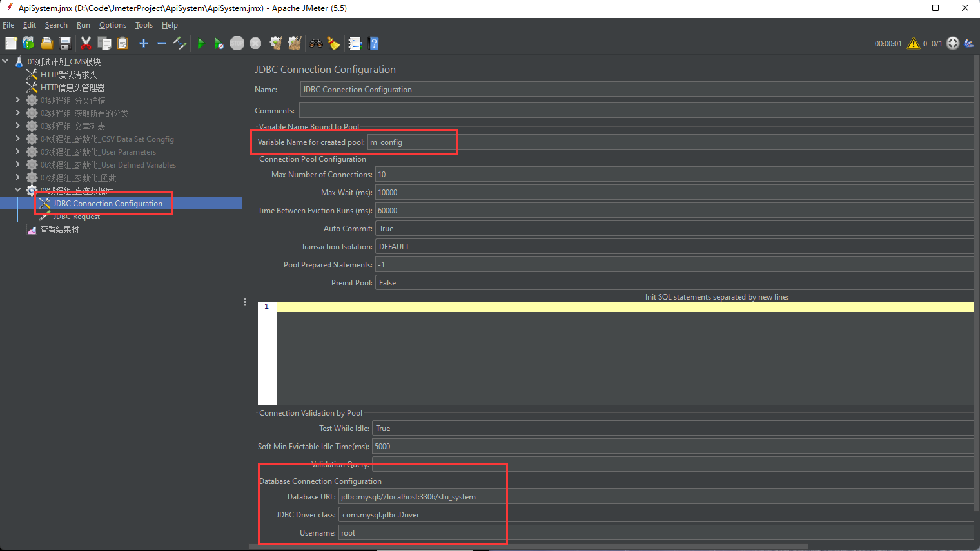
Task: Click the Expand All plus icon
Action: (x=144, y=43)
